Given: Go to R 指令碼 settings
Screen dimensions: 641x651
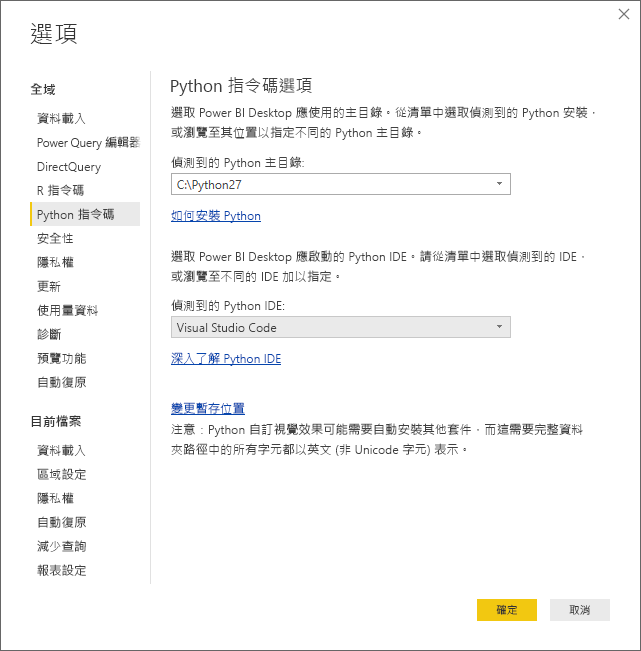Looking at the screenshot, I should pyautogui.click(x=61, y=191).
